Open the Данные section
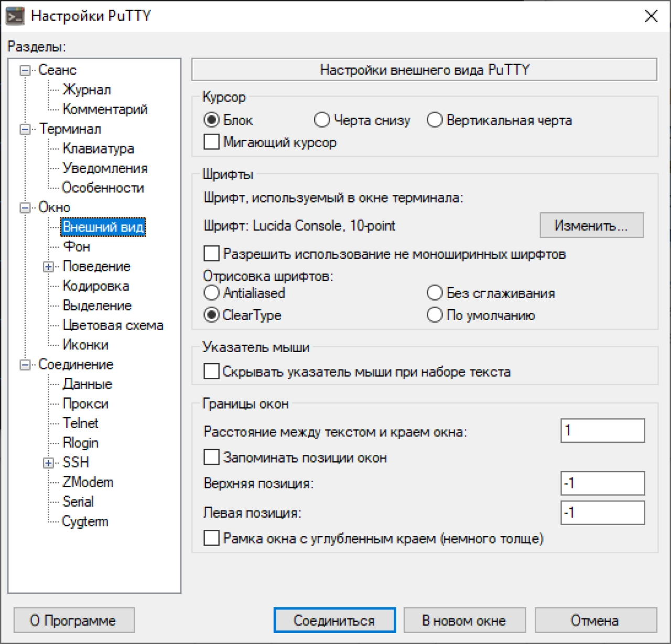Image resolution: width=671 pixels, height=644 pixels. pyautogui.click(x=88, y=384)
